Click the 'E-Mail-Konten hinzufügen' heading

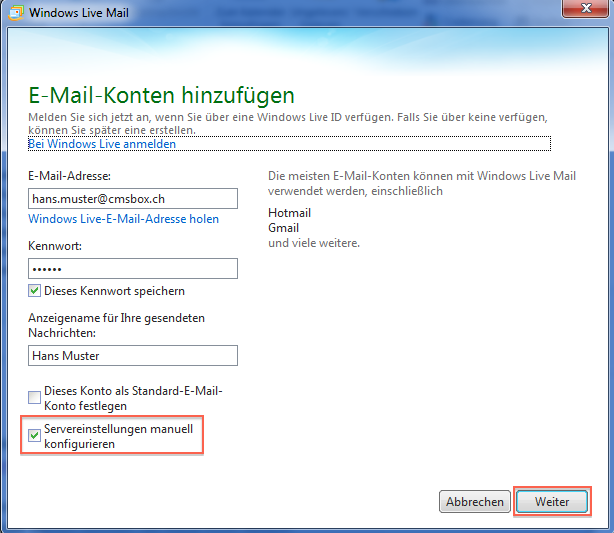[160, 96]
